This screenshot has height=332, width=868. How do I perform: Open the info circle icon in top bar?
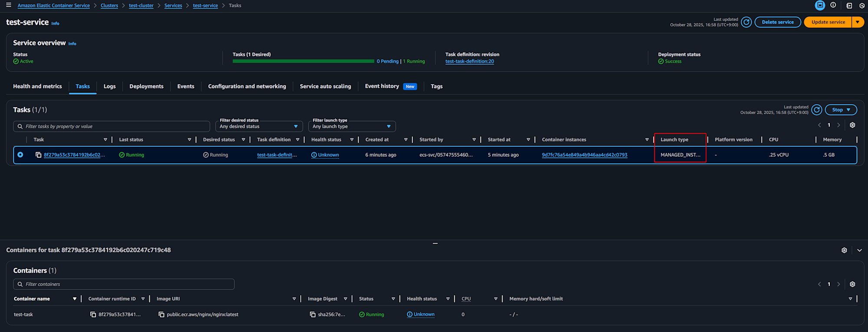point(833,5)
